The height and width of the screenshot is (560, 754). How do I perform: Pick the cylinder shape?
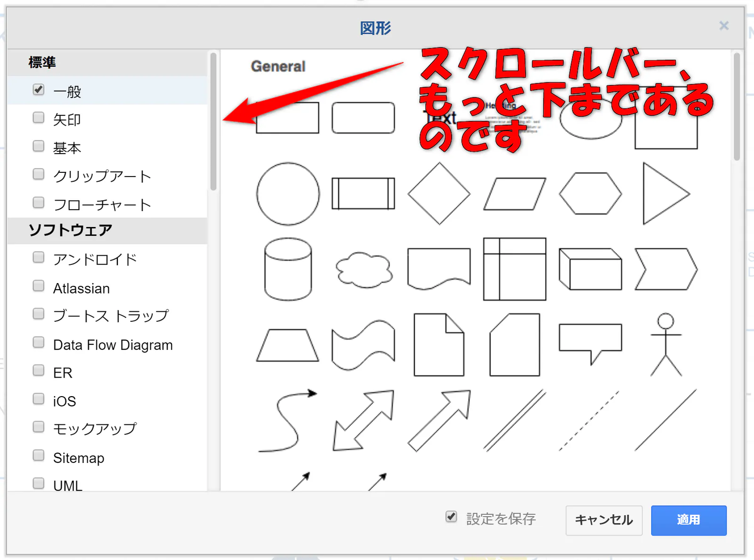click(x=288, y=269)
